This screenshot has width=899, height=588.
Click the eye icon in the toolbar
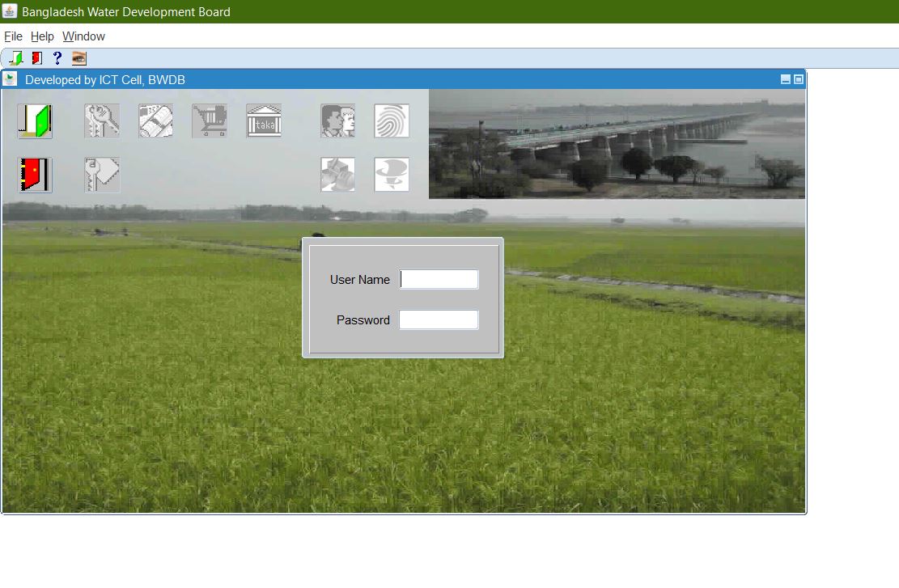(x=78, y=58)
